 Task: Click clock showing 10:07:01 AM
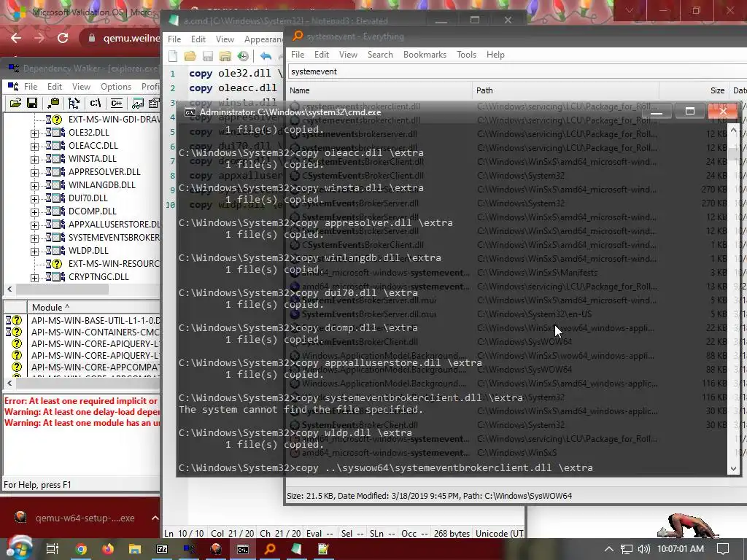[x=681, y=549]
